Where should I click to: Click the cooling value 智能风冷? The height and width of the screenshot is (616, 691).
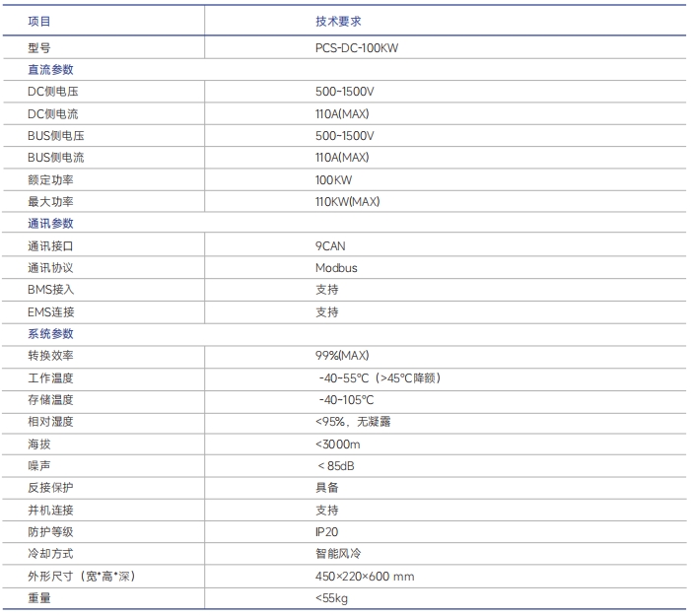pos(338,554)
